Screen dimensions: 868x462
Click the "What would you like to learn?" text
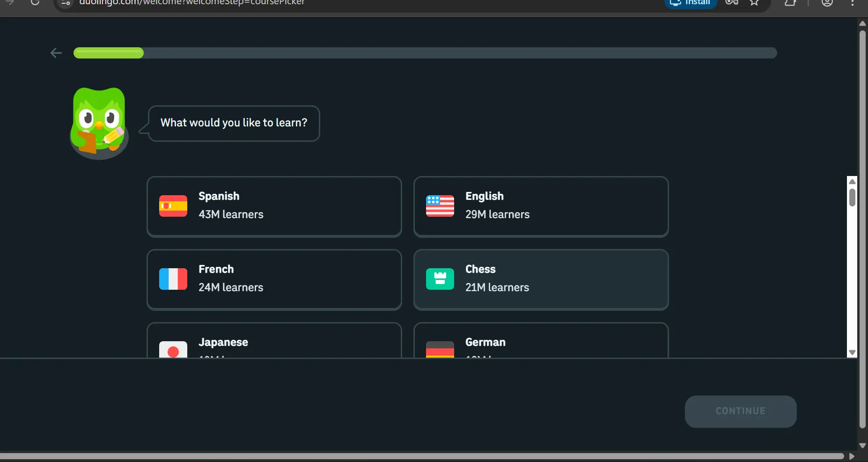[x=234, y=123]
